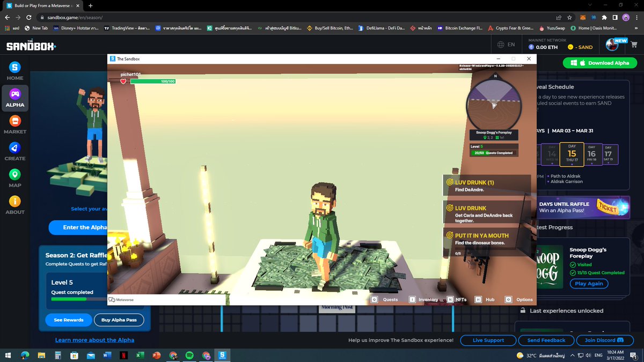Open the About icon in the sidebar

(x=14, y=205)
